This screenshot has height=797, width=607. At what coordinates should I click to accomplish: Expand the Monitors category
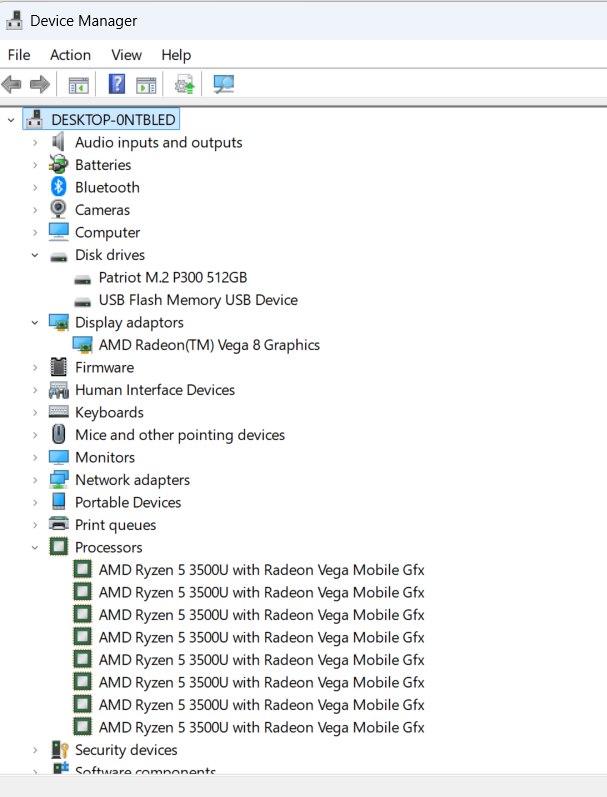(35, 457)
